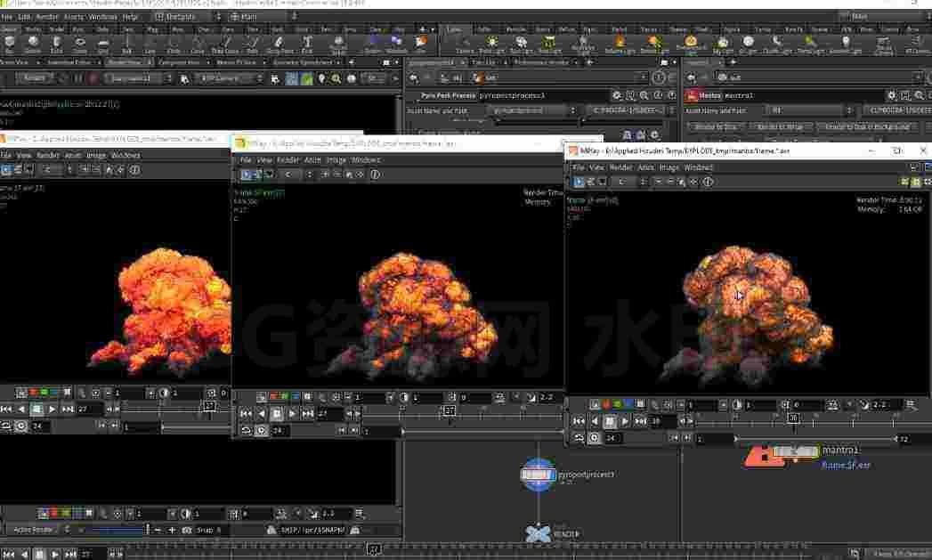Select the RENDER null node in network

[538, 533]
